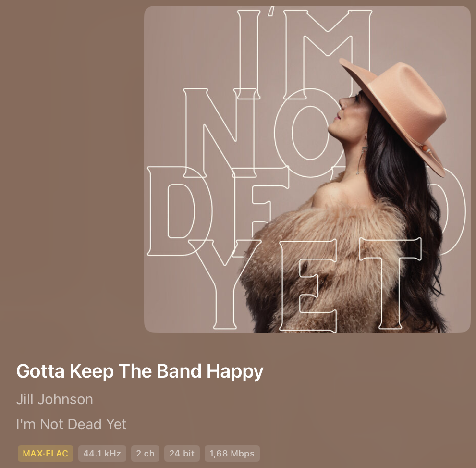Click the 2 ch channels badge

click(145, 454)
